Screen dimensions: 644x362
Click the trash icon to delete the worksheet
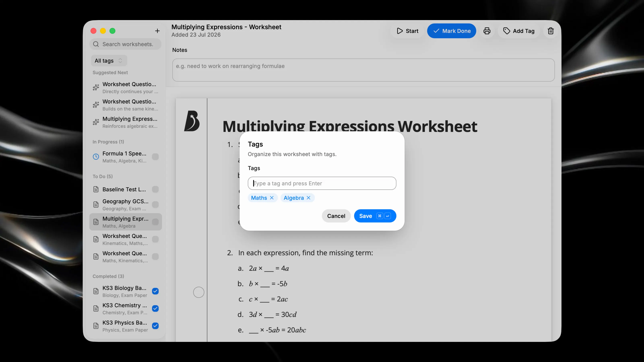tap(550, 31)
